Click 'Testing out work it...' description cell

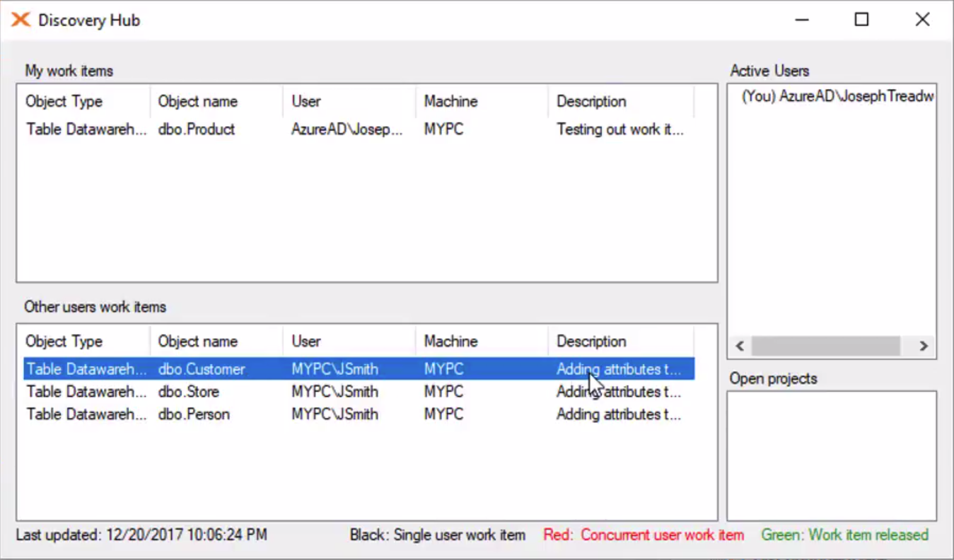(x=620, y=129)
